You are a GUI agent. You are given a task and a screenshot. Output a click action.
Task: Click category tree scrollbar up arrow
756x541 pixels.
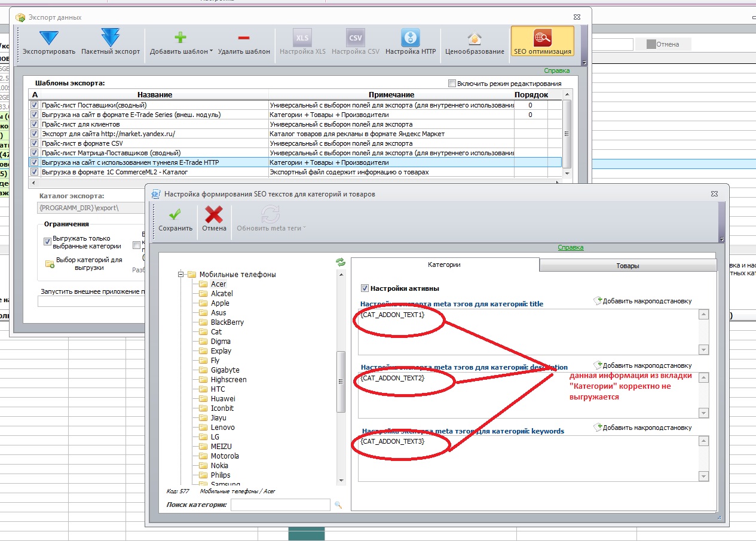pos(341,275)
